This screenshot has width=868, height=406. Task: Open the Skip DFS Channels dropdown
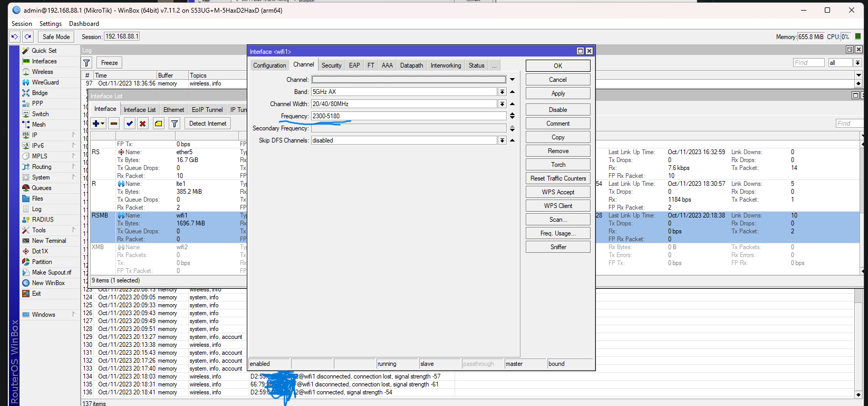pyautogui.click(x=502, y=140)
